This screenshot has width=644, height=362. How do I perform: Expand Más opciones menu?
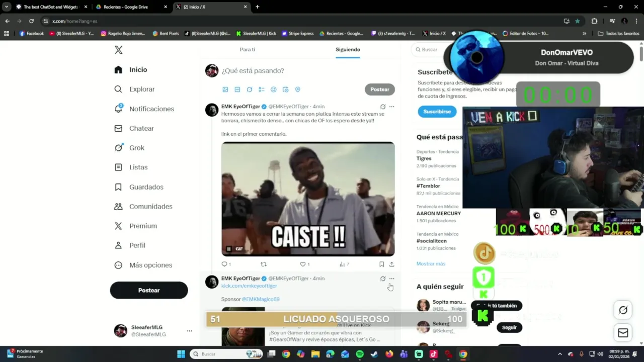coord(143,265)
